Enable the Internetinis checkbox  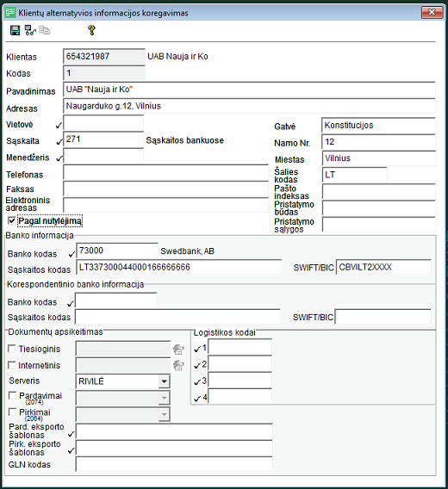point(12,365)
